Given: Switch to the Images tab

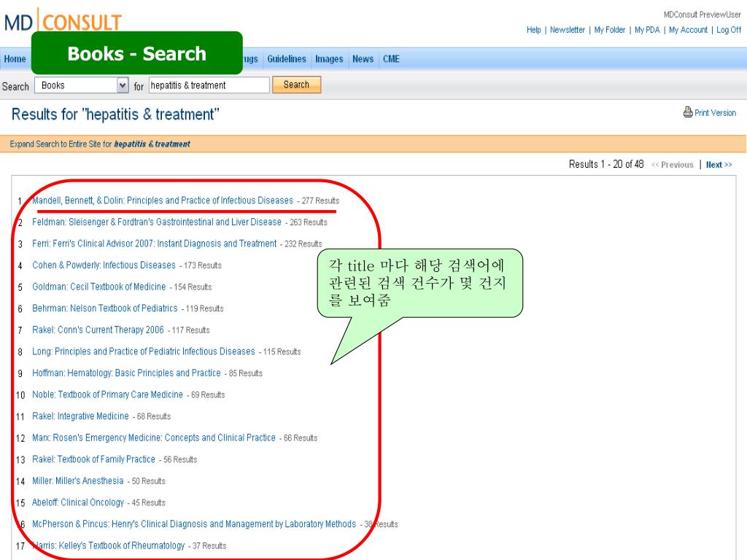Looking at the screenshot, I should (x=329, y=59).
